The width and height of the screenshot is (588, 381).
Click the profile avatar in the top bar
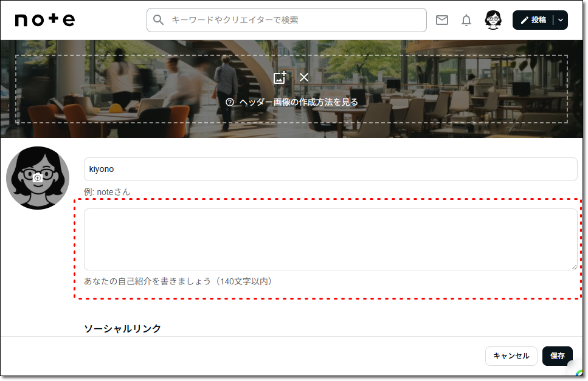pos(493,20)
